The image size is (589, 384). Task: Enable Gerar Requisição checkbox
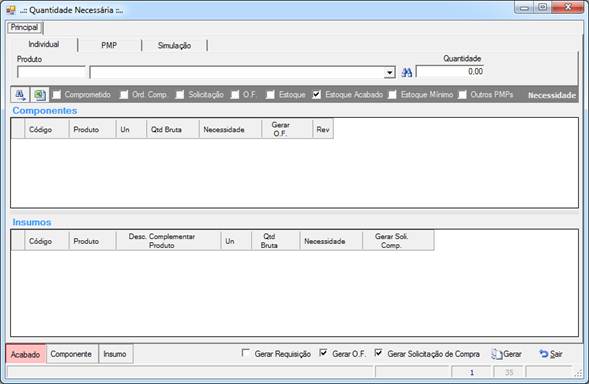tap(246, 353)
